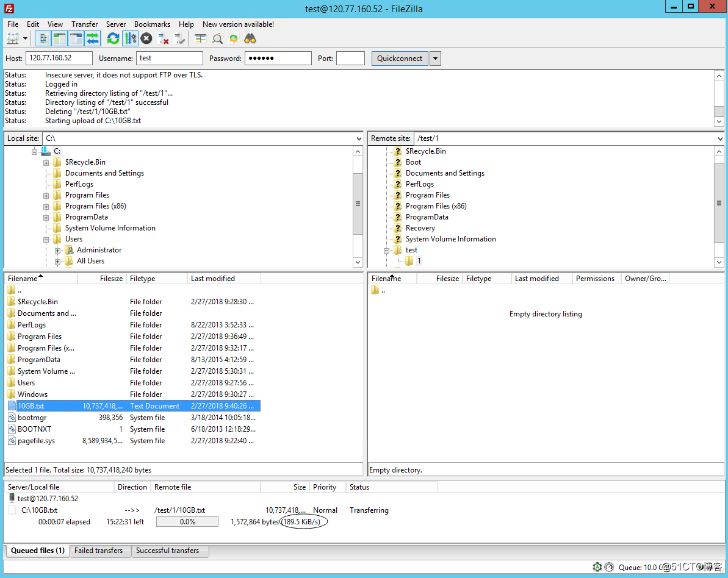The height and width of the screenshot is (578, 728).
Task: Toggle the remote directory tree display
Action: click(x=76, y=38)
